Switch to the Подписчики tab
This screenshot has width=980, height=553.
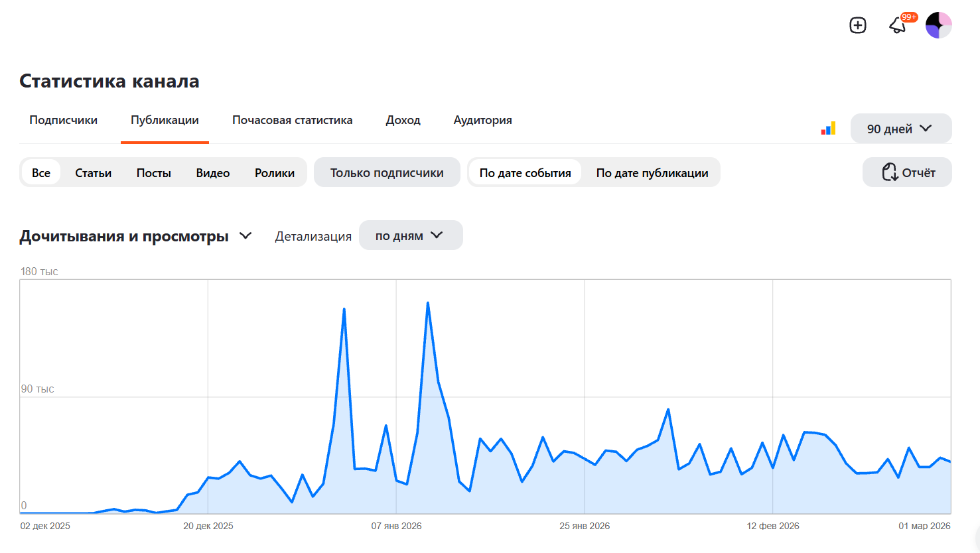click(63, 120)
